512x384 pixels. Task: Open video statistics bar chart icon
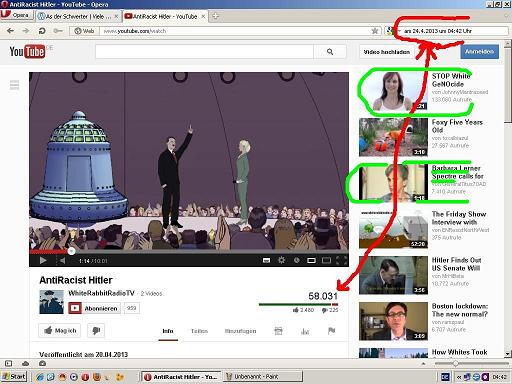305,331
